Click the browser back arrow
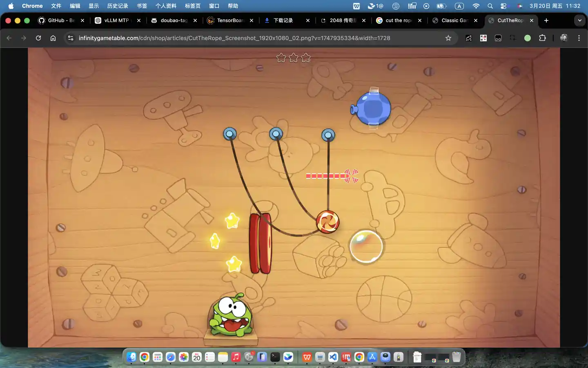Screen dimensions: 588x368 9,38
